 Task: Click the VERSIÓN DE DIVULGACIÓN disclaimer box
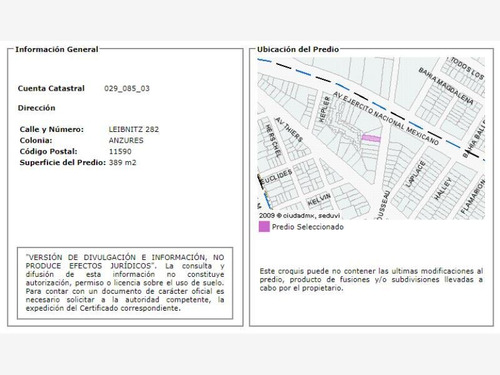[x=125, y=283]
